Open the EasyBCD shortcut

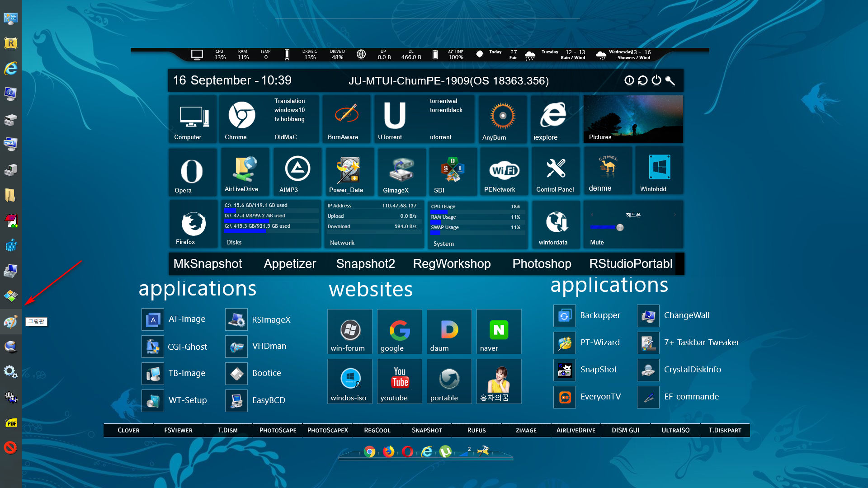[x=256, y=400]
